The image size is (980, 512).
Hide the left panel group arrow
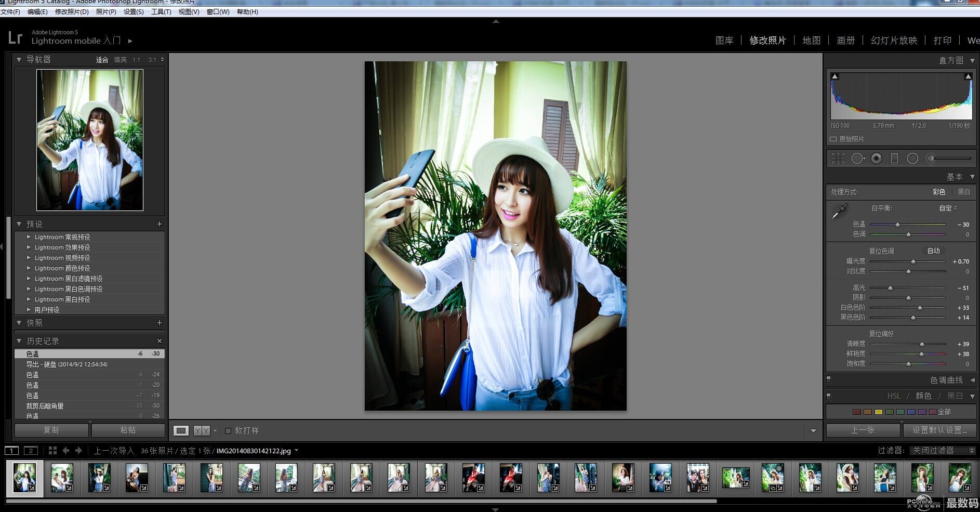[2, 246]
